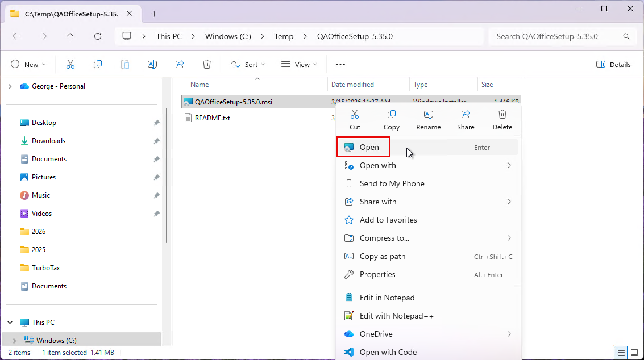Image resolution: width=644 pixels, height=360 pixels.
Task: Click the Copy icon in the context menu
Action: pyautogui.click(x=391, y=119)
